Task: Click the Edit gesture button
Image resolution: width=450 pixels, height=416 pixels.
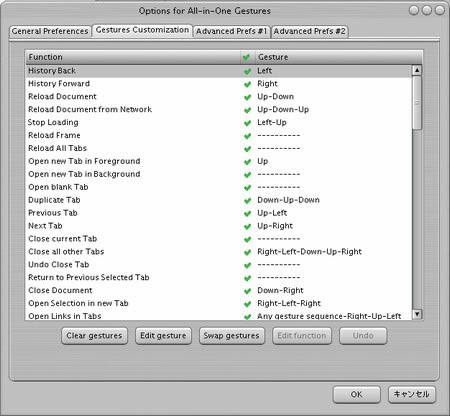Action: [x=163, y=336]
